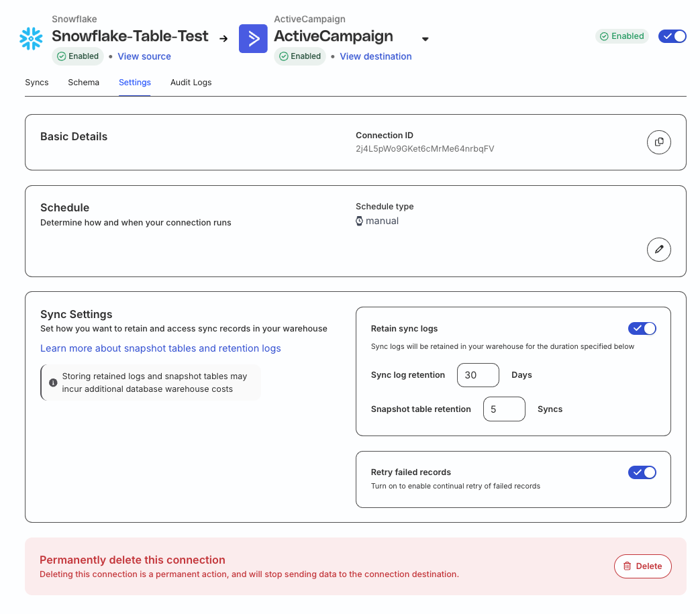Click the 'manual' schedule type value
The width and height of the screenshot is (700, 614).
[382, 221]
